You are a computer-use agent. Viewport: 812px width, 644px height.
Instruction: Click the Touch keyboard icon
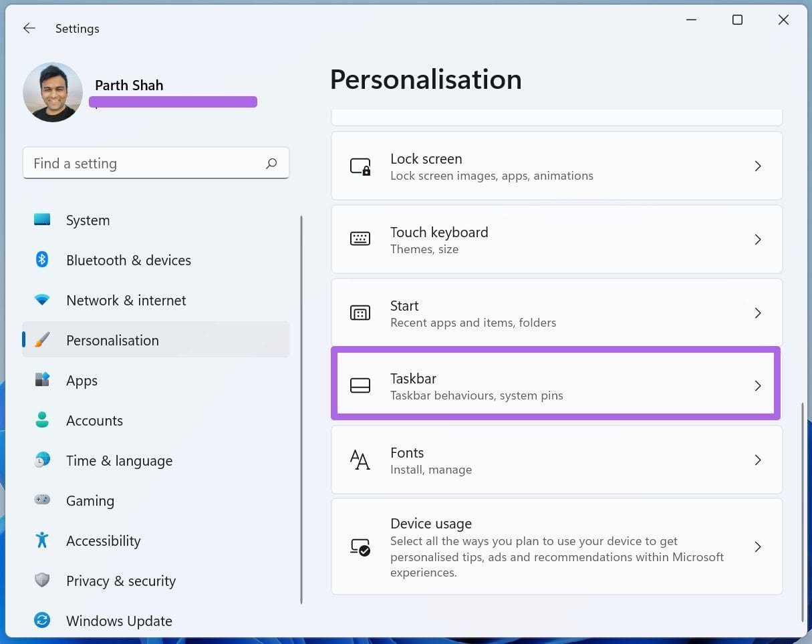(360, 238)
